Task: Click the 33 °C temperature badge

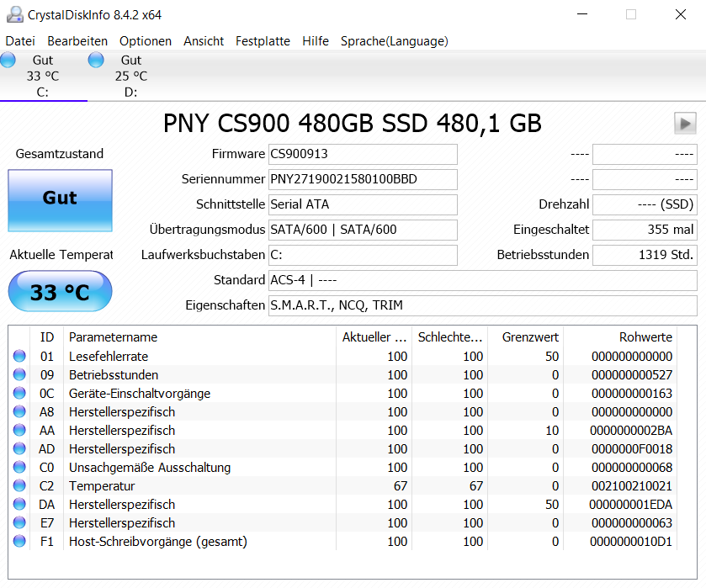Action: 59,290
